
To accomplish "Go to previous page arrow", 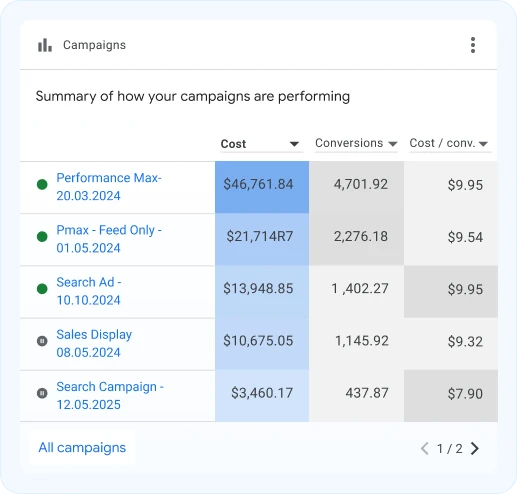I will click(425, 448).
